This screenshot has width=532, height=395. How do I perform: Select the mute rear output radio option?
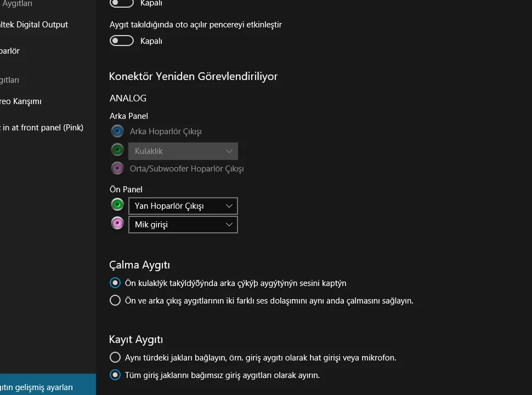pyautogui.click(x=115, y=283)
